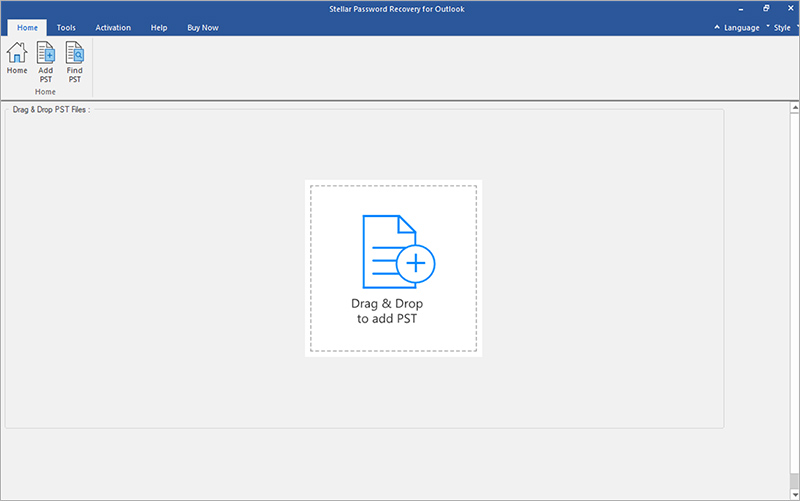Screen dimensions: 800x501
Task: Open the Help tab
Action: [159, 28]
